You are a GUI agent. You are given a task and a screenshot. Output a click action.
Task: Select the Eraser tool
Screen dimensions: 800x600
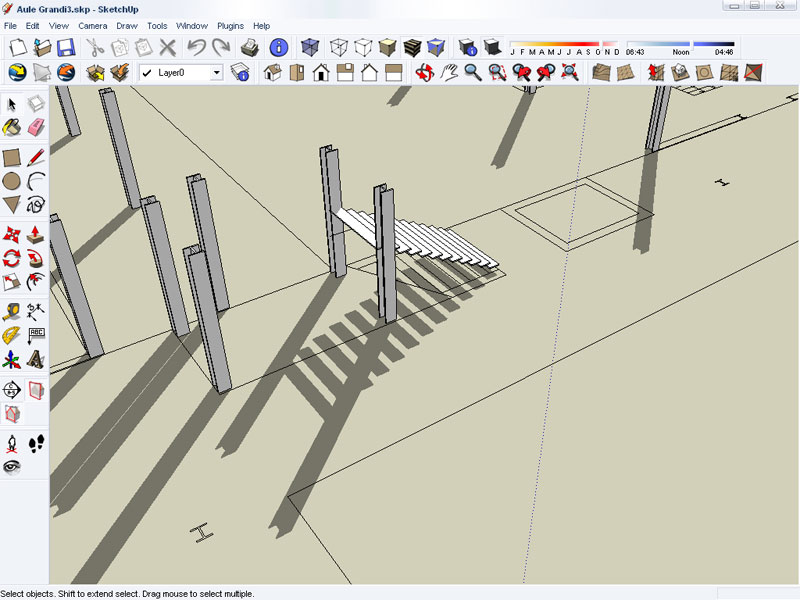point(36,127)
